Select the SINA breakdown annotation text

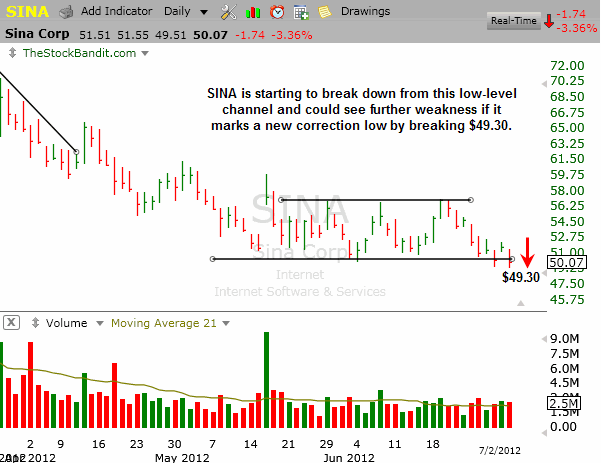pyautogui.click(x=361, y=109)
